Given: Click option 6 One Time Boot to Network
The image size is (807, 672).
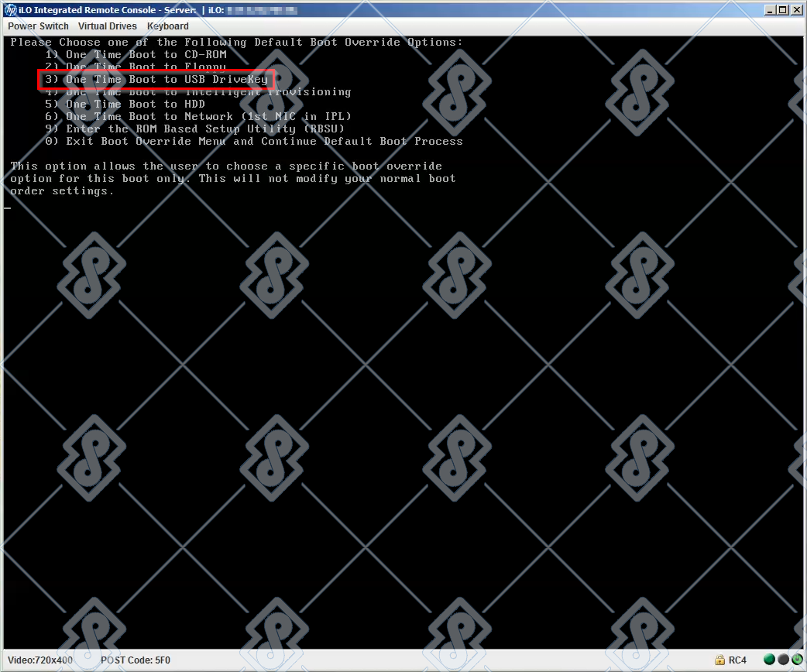Looking at the screenshot, I should (x=198, y=116).
